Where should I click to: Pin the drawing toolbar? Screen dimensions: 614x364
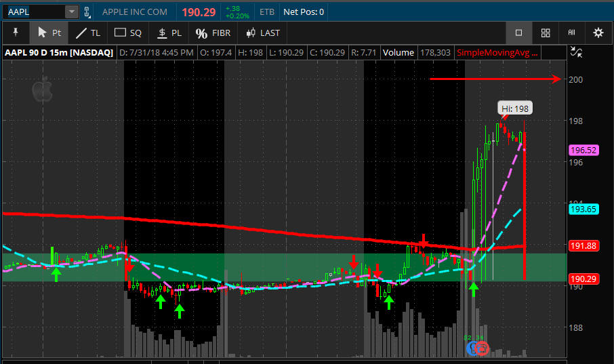(16, 33)
